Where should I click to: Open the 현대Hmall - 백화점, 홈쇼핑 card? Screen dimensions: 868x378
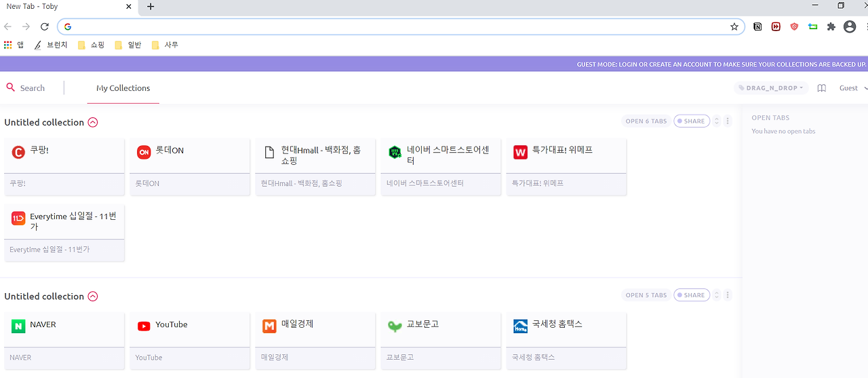pyautogui.click(x=315, y=166)
